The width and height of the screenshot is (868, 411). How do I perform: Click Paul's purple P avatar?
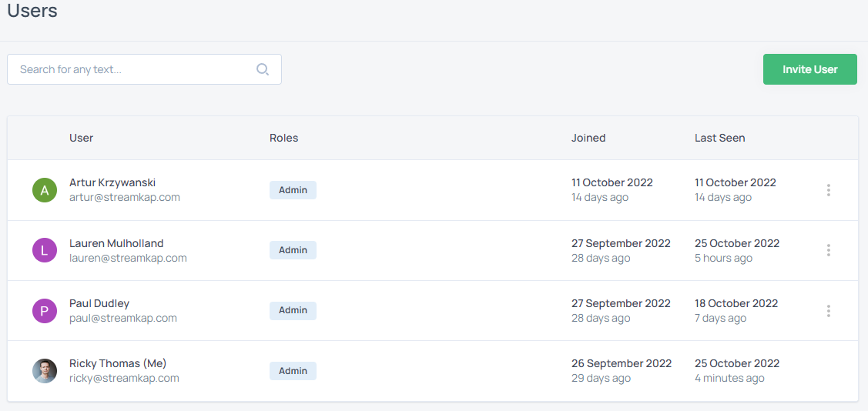45,311
